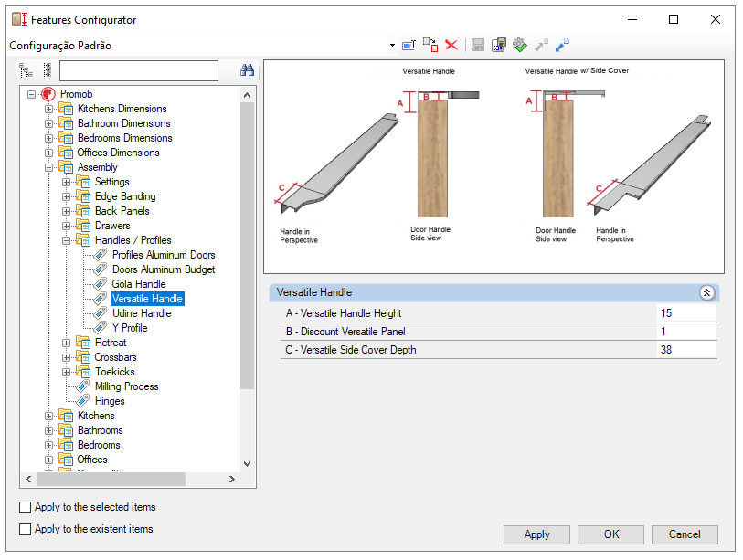Expand the Kitchens Dimensions node
743x560 pixels.
(48, 109)
